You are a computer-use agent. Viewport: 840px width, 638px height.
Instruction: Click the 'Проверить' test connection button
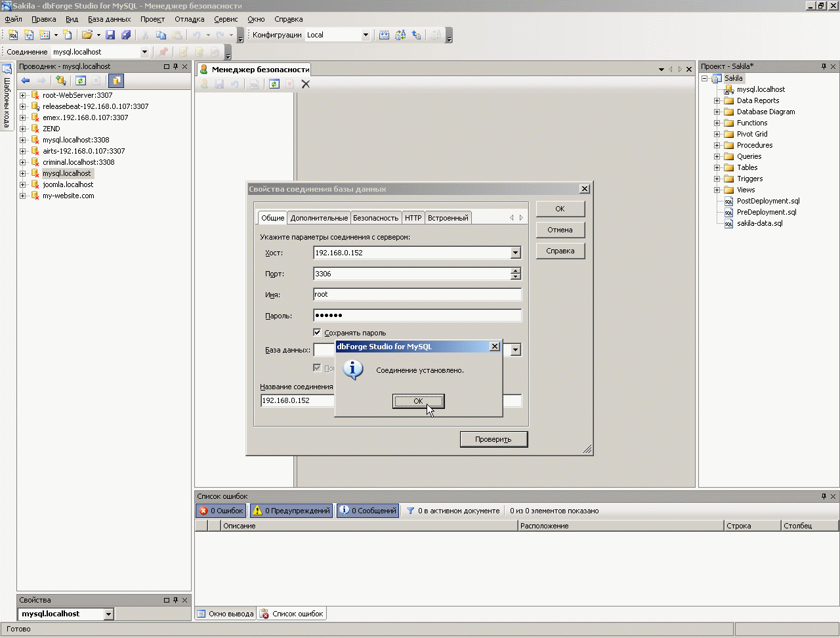pyautogui.click(x=493, y=439)
